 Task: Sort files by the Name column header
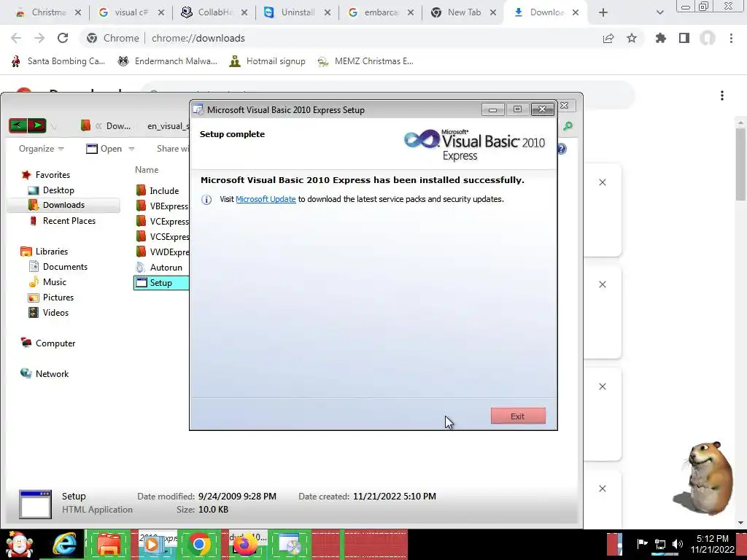point(147,169)
